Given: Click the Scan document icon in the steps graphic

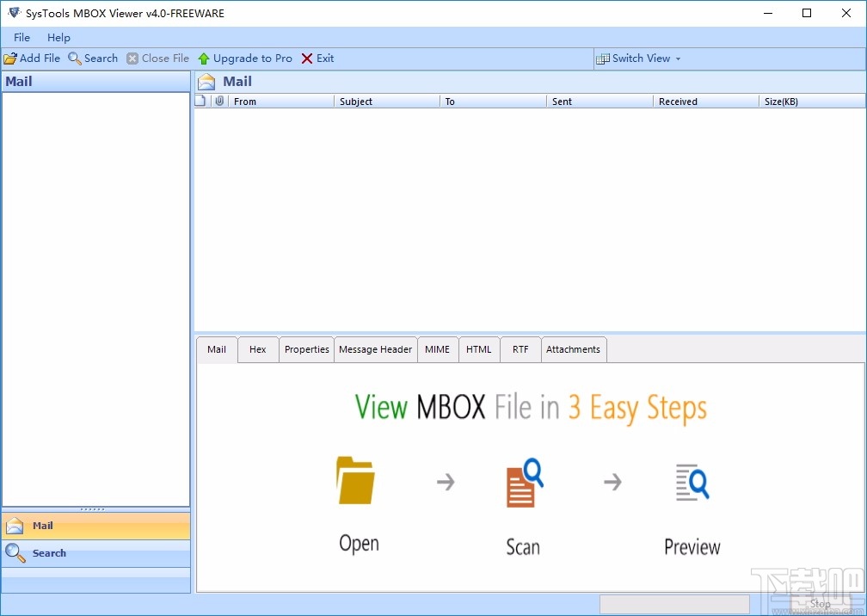Looking at the screenshot, I should [522, 482].
